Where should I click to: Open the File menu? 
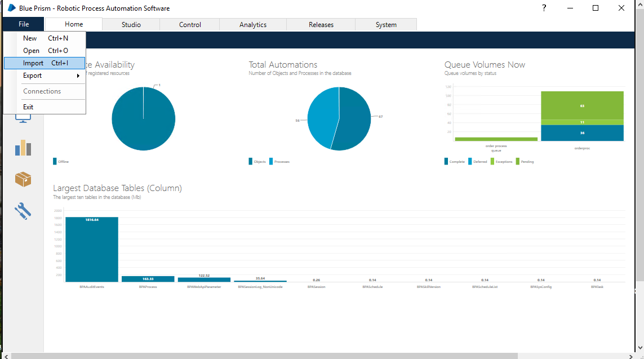(23, 24)
